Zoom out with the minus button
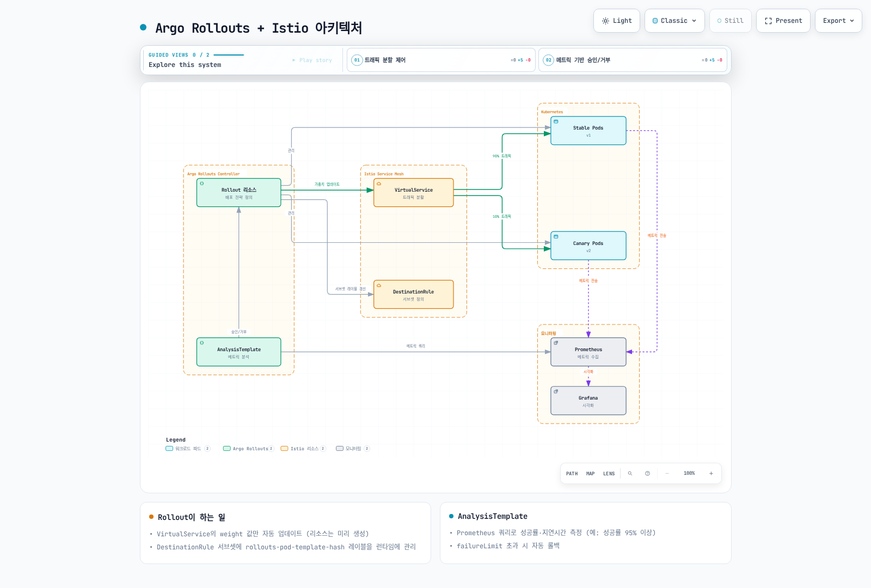This screenshot has height=588, width=871. pos(667,474)
